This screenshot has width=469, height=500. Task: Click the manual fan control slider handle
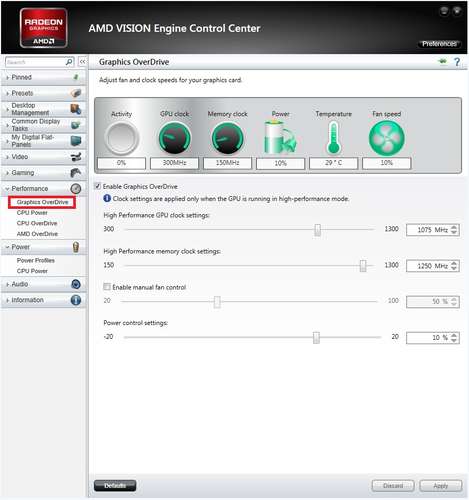(217, 302)
